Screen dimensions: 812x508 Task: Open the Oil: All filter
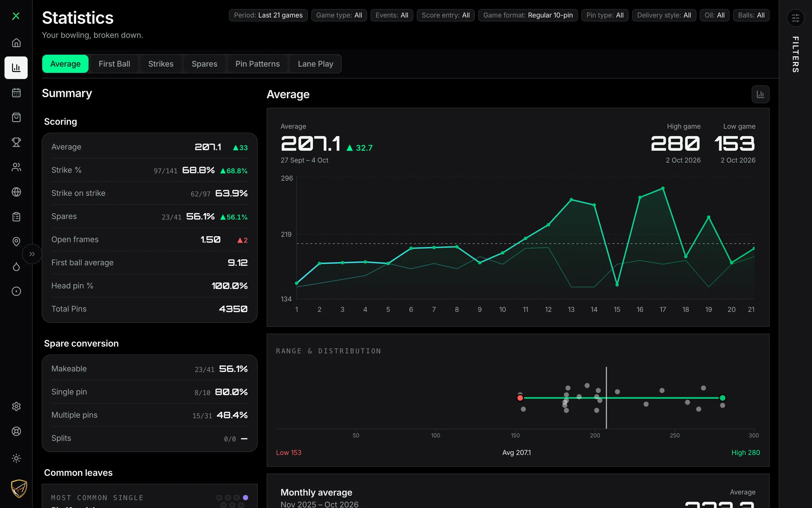click(715, 15)
